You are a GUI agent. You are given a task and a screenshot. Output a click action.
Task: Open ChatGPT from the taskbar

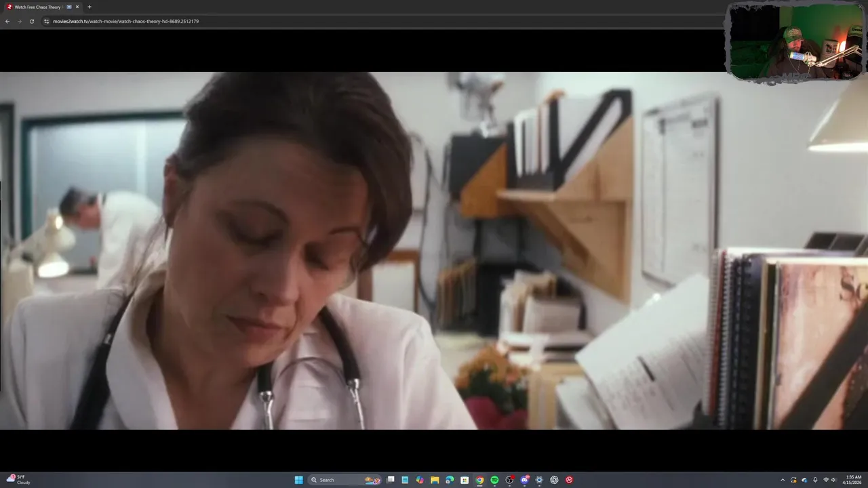click(x=554, y=480)
